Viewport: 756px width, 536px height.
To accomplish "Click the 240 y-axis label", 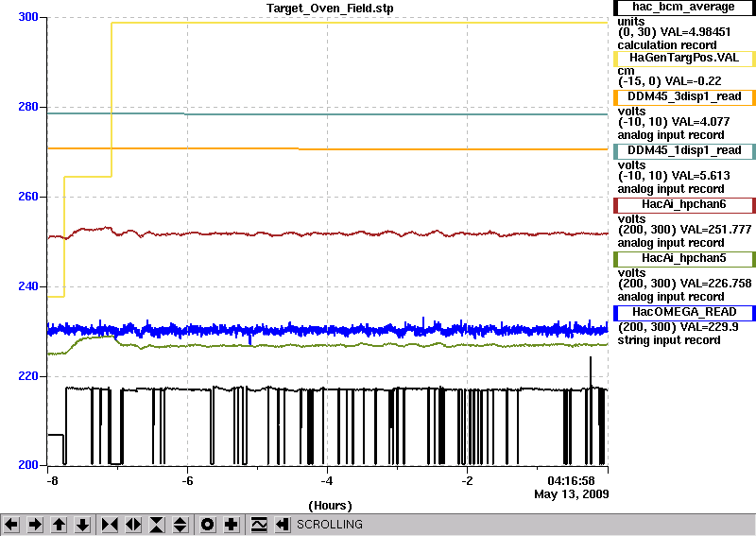I will click(x=28, y=286).
